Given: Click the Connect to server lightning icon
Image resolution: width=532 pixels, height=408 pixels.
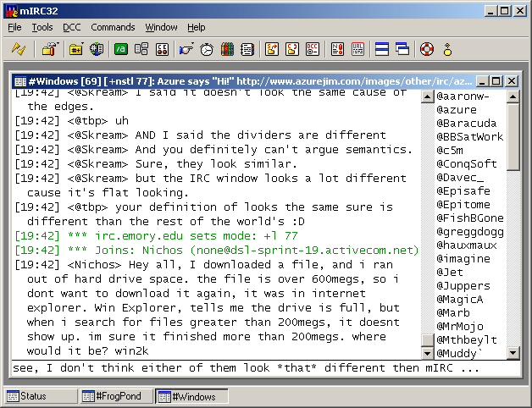Looking at the screenshot, I should click(x=17, y=49).
